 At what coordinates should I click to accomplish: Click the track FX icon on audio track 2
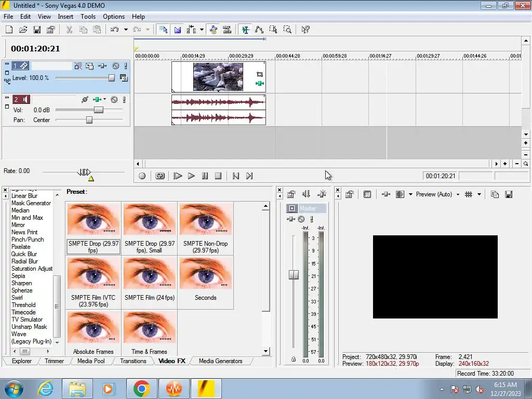tap(97, 99)
